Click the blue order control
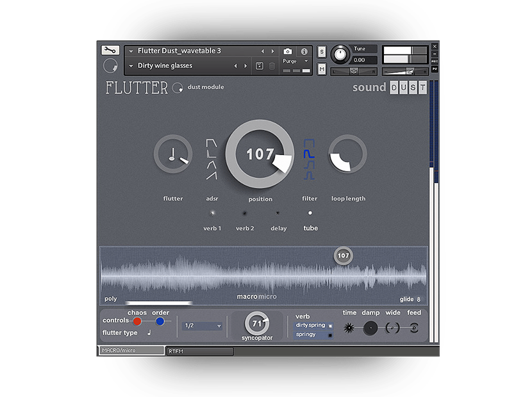The image size is (532, 397). [x=160, y=321]
